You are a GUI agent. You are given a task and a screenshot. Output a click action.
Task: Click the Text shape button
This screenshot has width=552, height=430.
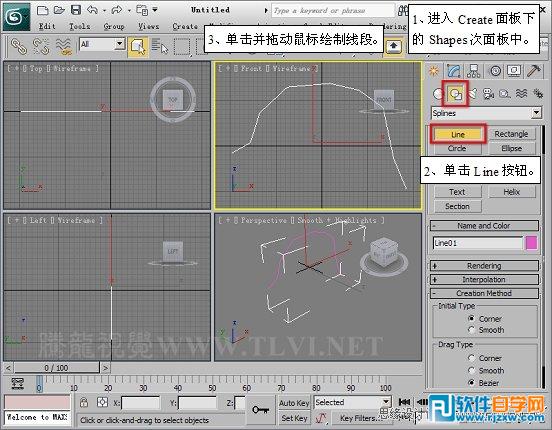tap(457, 192)
